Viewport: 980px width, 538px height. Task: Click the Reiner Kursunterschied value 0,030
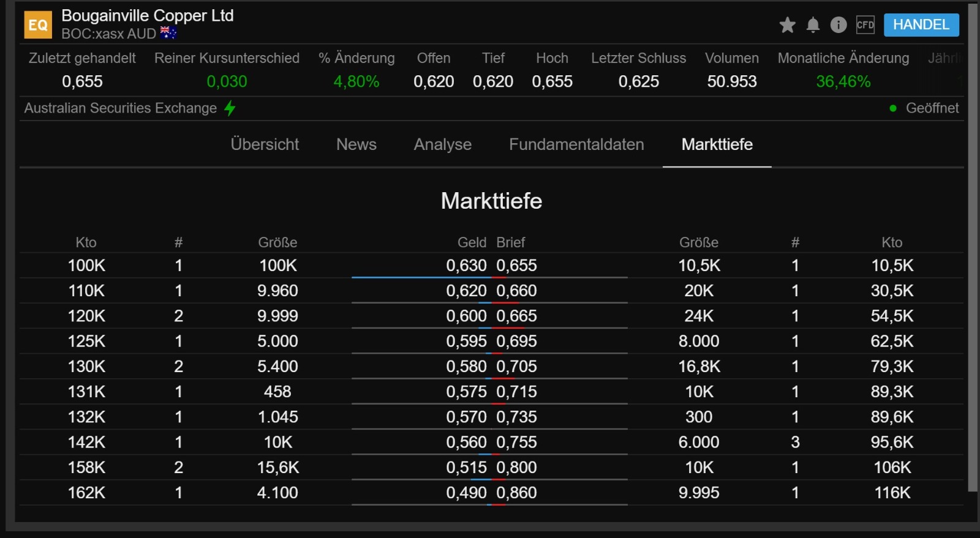[227, 81]
